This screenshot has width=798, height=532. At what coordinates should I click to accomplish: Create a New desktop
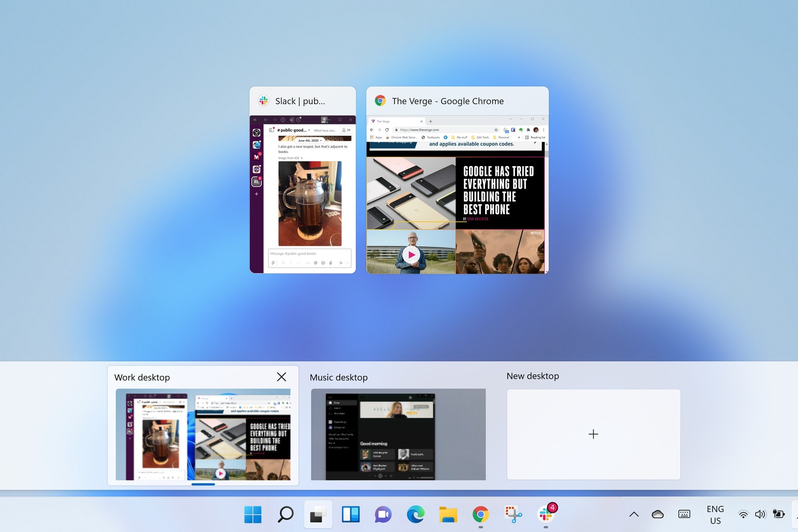[592, 434]
